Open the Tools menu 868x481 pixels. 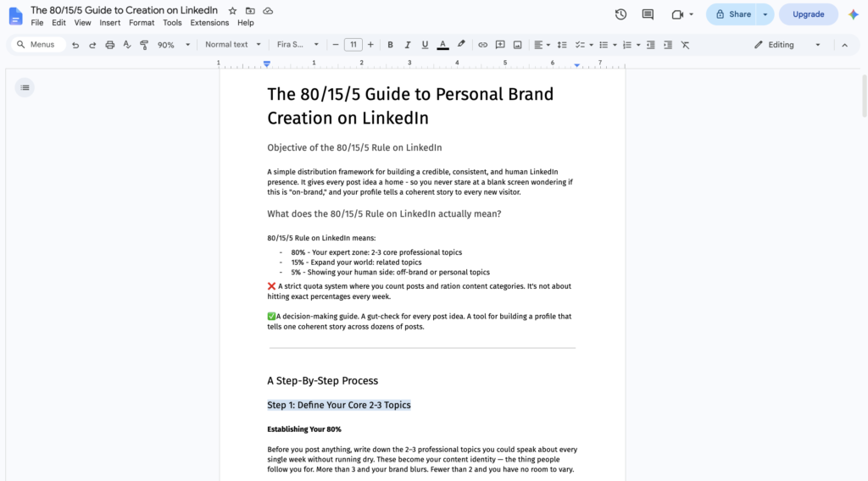click(x=172, y=23)
